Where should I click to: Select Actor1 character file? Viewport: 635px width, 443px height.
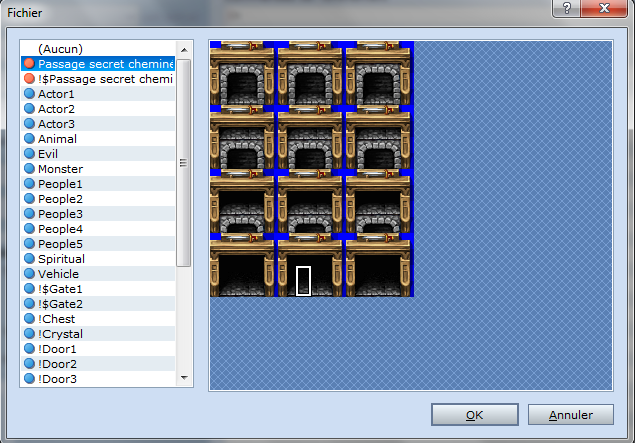pyautogui.click(x=98, y=94)
